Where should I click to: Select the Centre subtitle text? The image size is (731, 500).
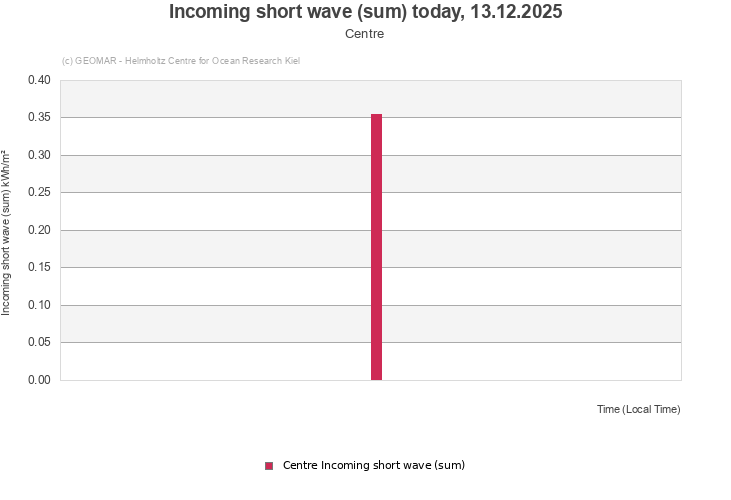(364, 34)
